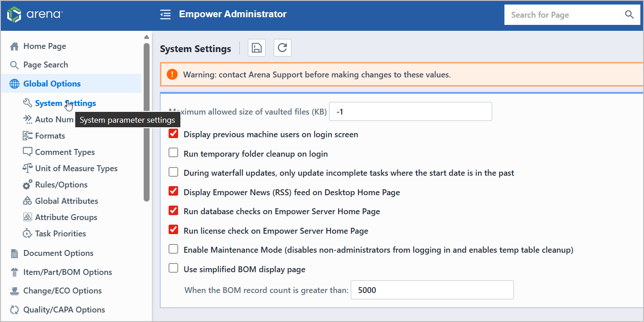Click the Arena Support warning message text
This screenshot has width=644, height=322.
317,74
